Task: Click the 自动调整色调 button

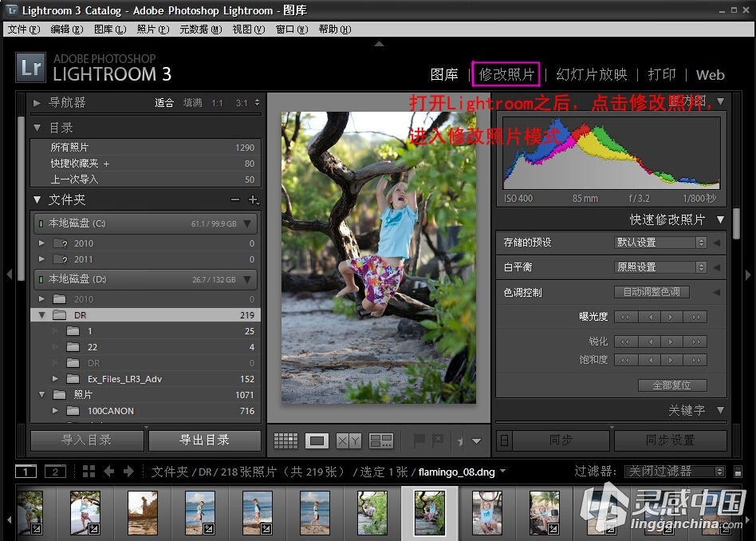Action: [x=652, y=292]
